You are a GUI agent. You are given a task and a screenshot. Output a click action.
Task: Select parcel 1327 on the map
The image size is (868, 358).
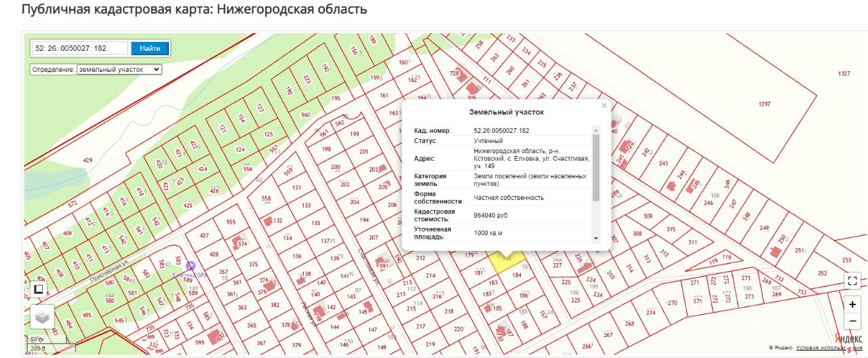[x=844, y=73]
